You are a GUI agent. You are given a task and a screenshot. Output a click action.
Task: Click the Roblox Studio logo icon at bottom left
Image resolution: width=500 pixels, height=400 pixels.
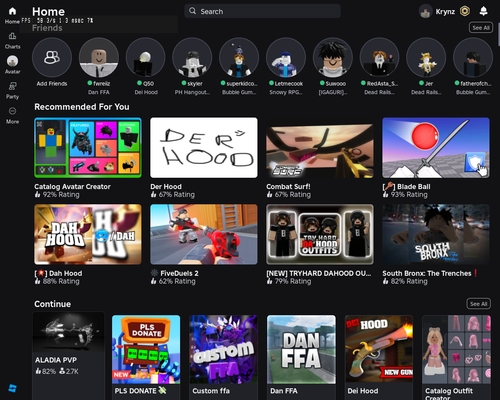[12, 388]
